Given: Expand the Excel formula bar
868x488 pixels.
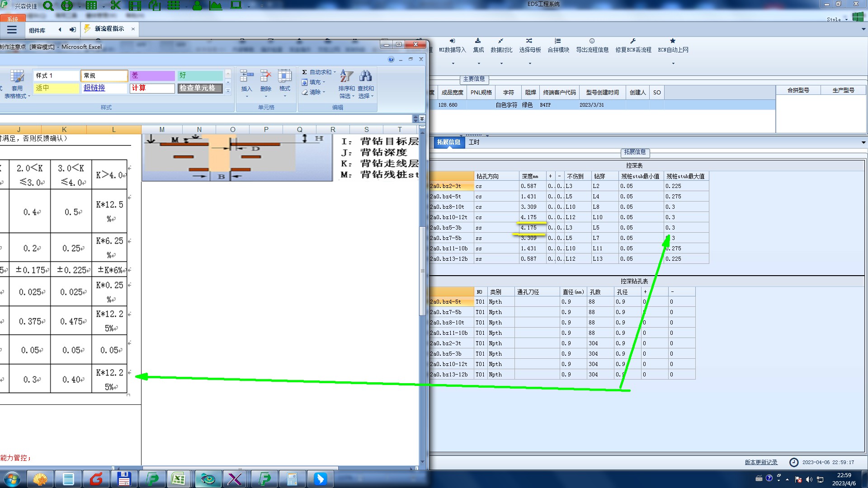Looking at the screenshot, I should 422,118.
